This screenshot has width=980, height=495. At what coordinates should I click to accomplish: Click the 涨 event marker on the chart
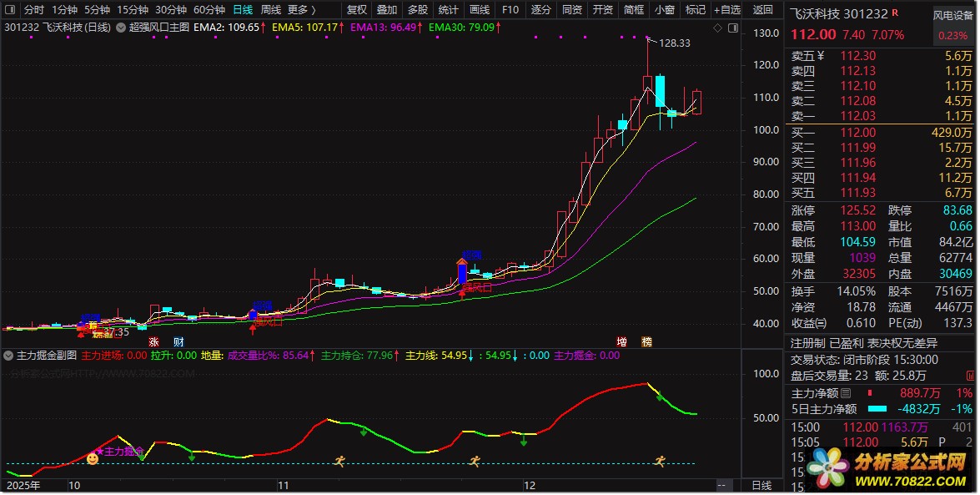pyautogui.click(x=153, y=341)
